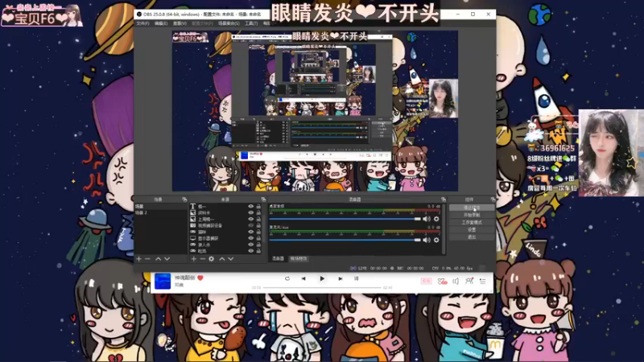This screenshot has height=362, width=644.
Task: Undock the Sources (来源) panel with its pop-out icon
Action: (x=263, y=200)
